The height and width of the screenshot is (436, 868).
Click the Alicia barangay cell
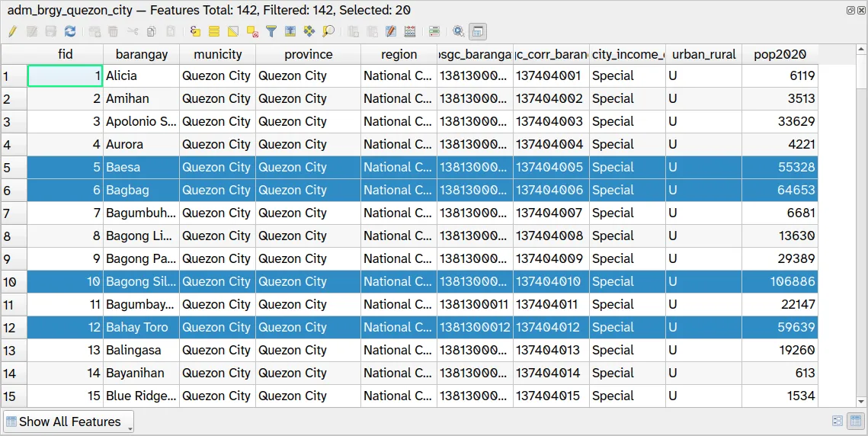click(141, 76)
